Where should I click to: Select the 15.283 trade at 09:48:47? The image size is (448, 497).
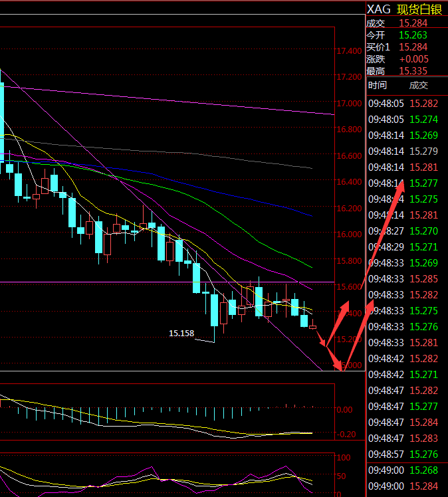pos(424,439)
